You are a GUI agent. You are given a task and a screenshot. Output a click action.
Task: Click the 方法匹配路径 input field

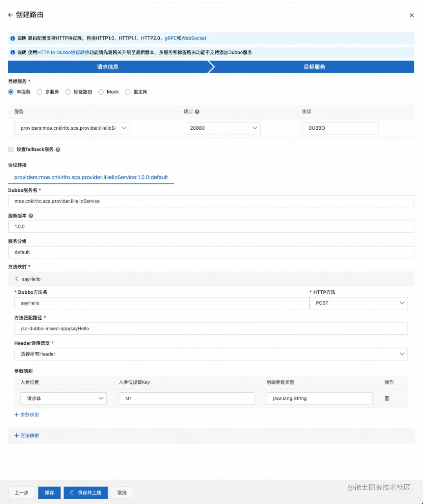(x=211, y=329)
